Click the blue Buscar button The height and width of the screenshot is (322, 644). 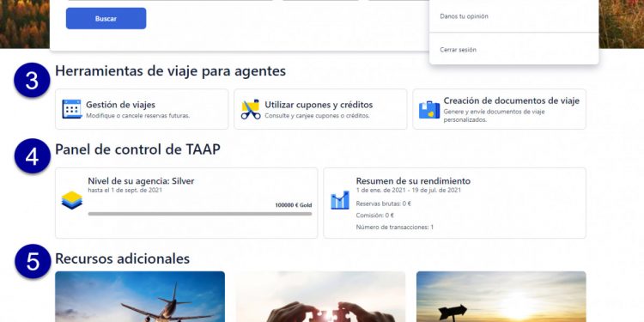106,19
